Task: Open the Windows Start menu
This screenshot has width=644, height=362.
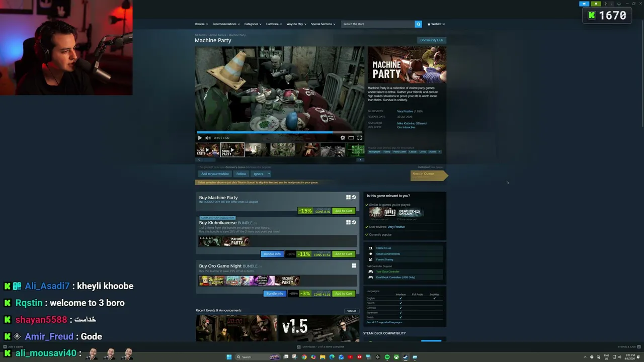Action: [x=229, y=357]
